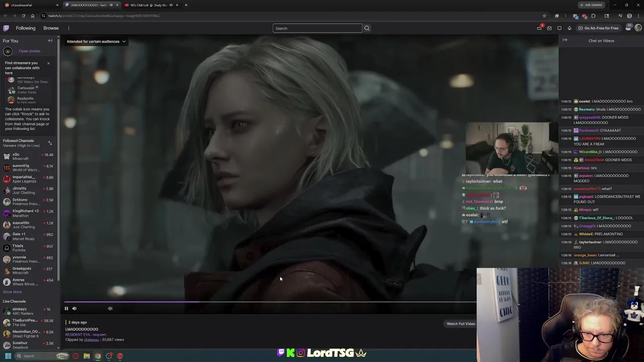Open Windows Start menu
Image resolution: width=644 pixels, height=362 pixels.
(x=8, y=356)
